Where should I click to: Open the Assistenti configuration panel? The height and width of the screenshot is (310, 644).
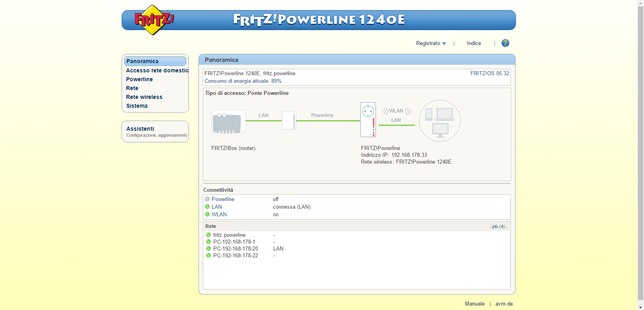[155, 131]
